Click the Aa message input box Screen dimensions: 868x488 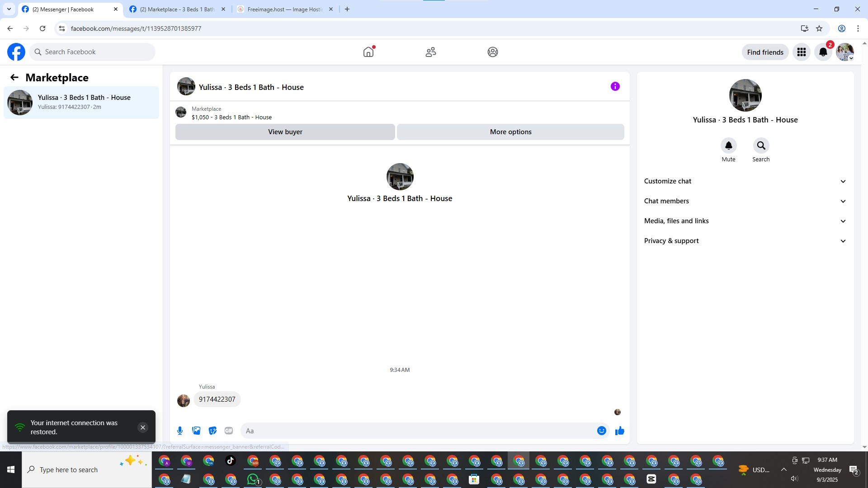[x=418, y=431]
